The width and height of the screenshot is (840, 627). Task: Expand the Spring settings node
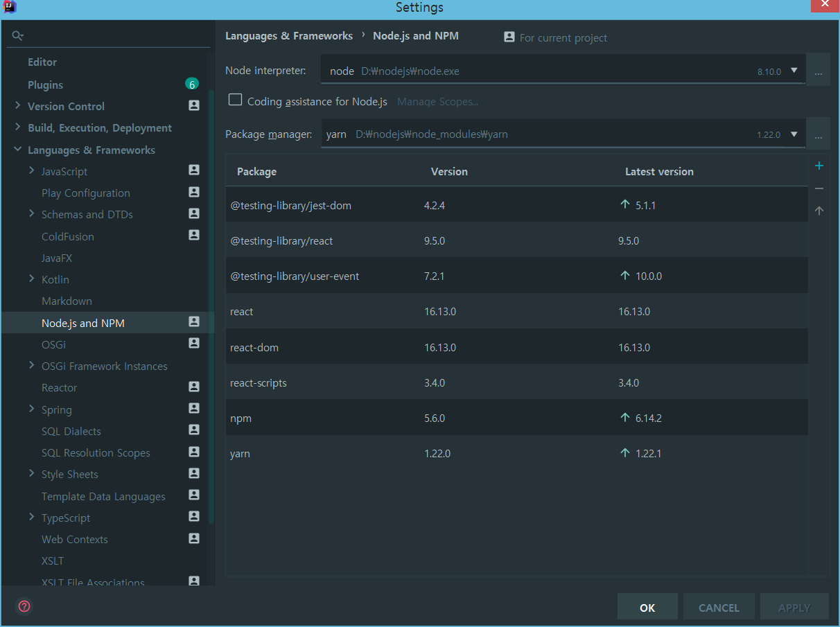click(31, 409)
